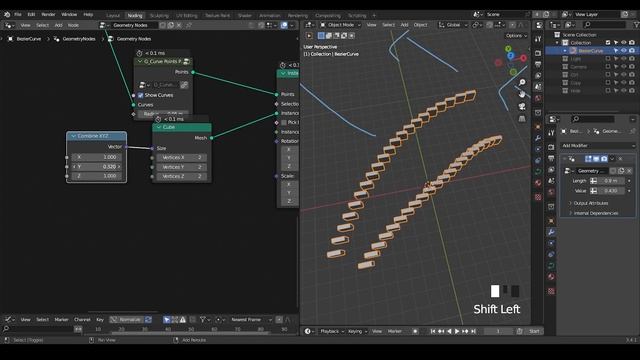Open the Playback dropdown in timeline

pos(332,331)
